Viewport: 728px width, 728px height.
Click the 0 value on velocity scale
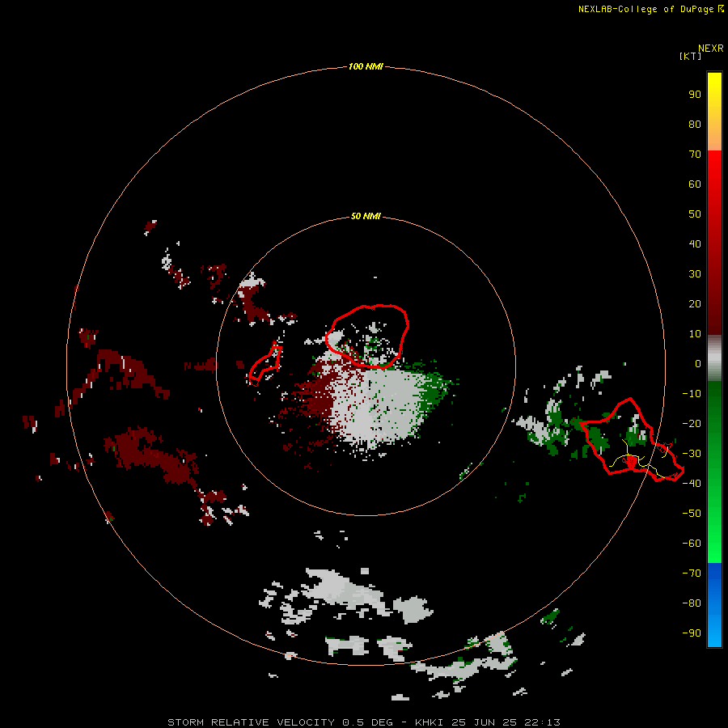[698, 364]
